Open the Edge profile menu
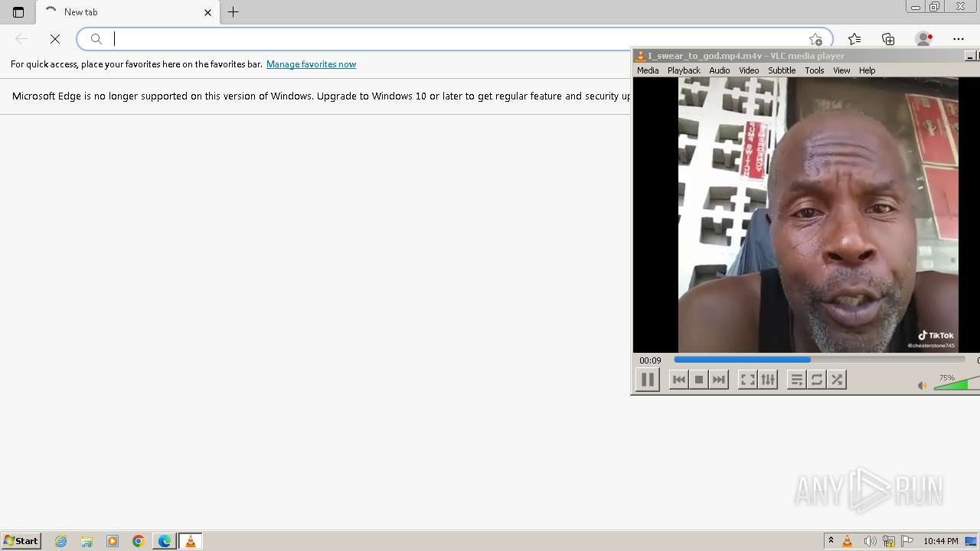 click(924, 39)
